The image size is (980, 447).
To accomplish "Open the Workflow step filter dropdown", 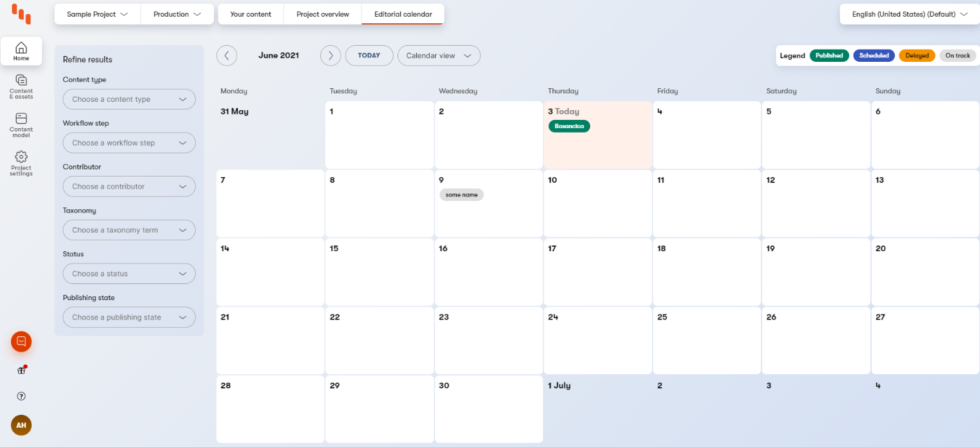I will pos(129,143).
